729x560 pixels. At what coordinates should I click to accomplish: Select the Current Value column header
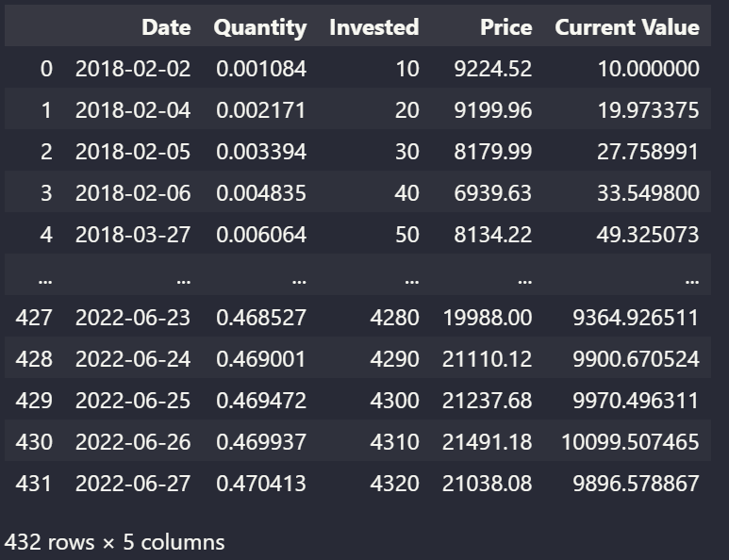(x=627, y=27)
